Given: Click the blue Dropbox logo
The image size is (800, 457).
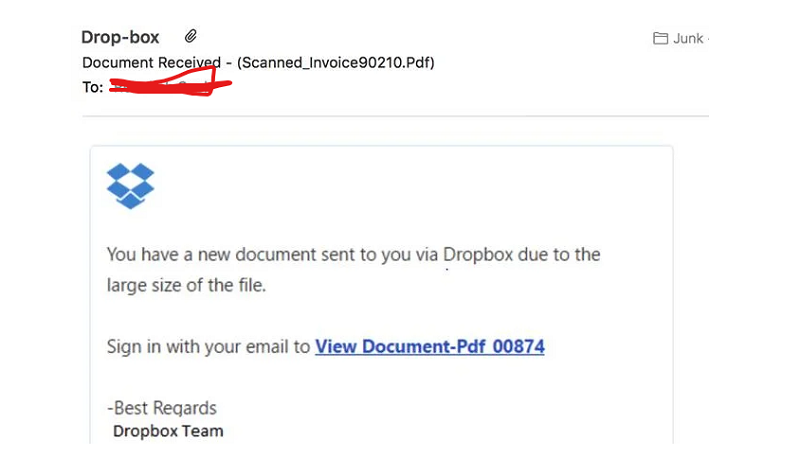Looking at the screenshot, I should [130, 186].
